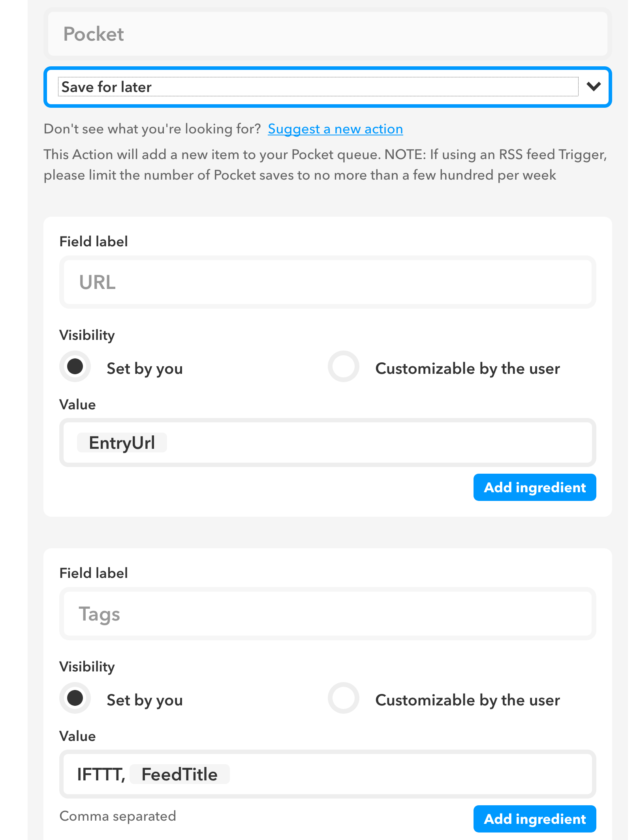
Task: Select 'Set by you' for URL visibility
Action: [x=75, y=367]
